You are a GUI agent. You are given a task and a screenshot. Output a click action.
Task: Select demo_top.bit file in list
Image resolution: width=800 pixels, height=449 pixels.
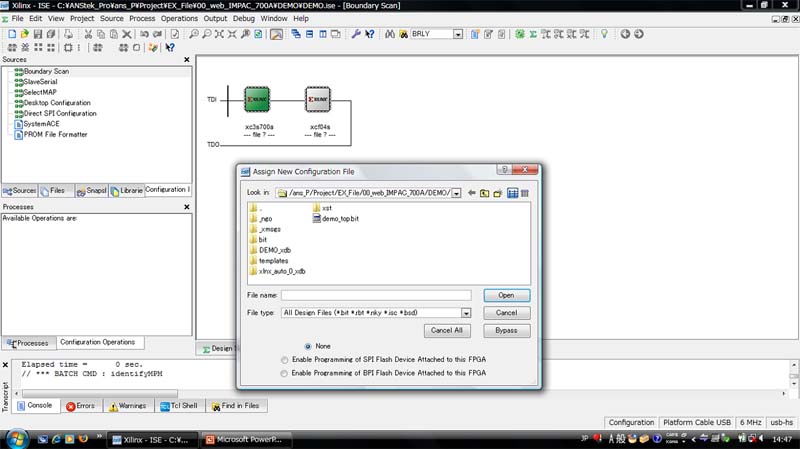[x=335, y=218]
